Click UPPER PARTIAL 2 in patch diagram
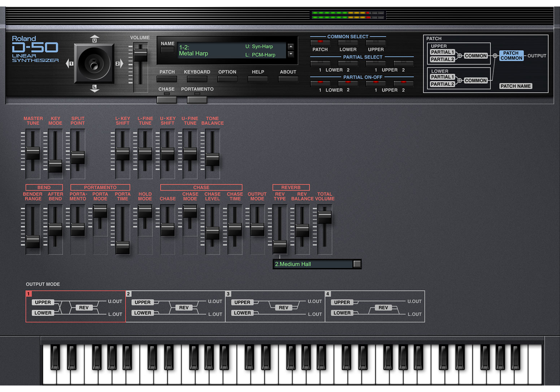 tap(442, 60)
